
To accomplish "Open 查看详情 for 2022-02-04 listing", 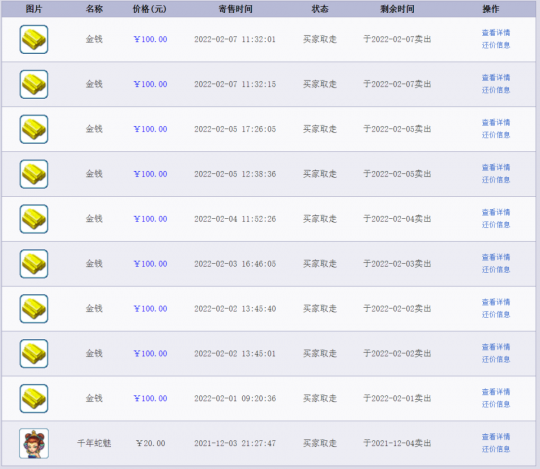I will point(496,212).
